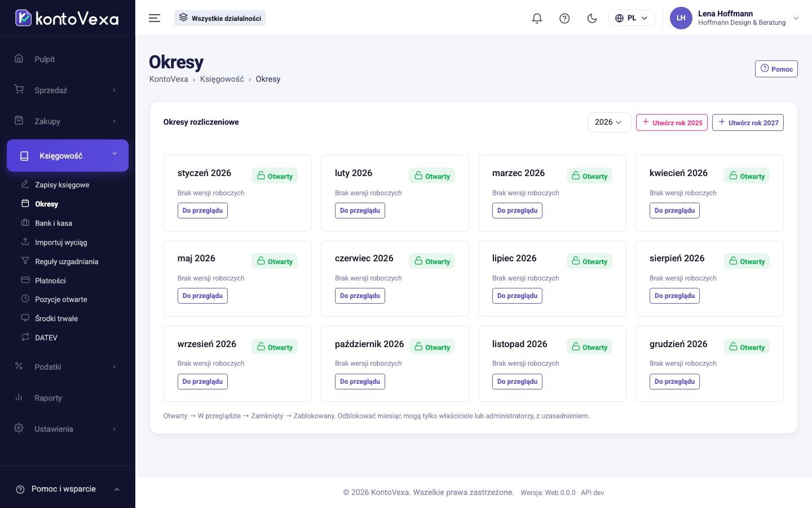Open the 2026 year selector
812x508 pixels.
point(609,122)
